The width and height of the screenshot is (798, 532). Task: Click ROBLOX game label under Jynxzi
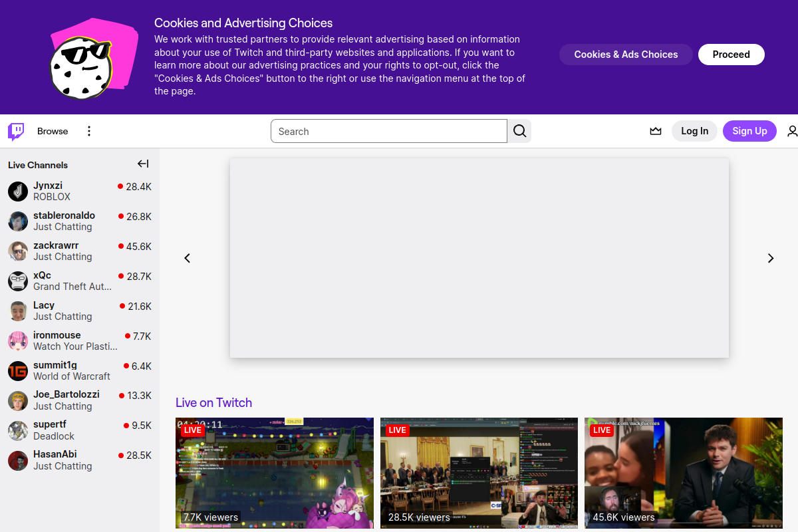(52, 197)
